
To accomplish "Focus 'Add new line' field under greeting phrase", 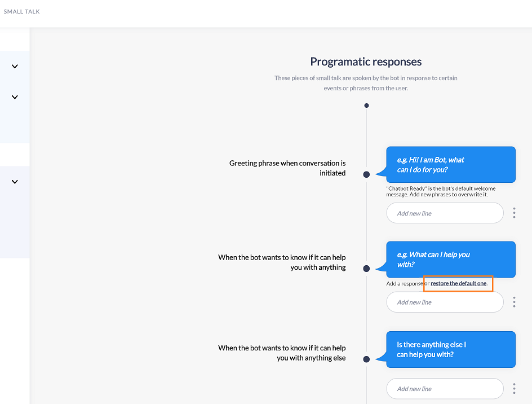I will coord(445,213).
